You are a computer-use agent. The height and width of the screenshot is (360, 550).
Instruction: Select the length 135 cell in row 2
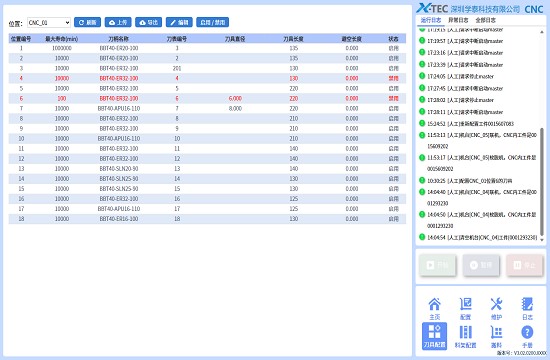pos(293,58)
